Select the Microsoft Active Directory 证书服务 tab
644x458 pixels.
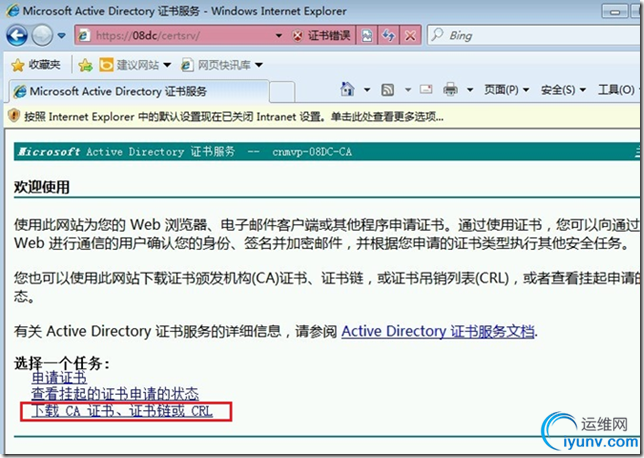[x=139, y=91]
